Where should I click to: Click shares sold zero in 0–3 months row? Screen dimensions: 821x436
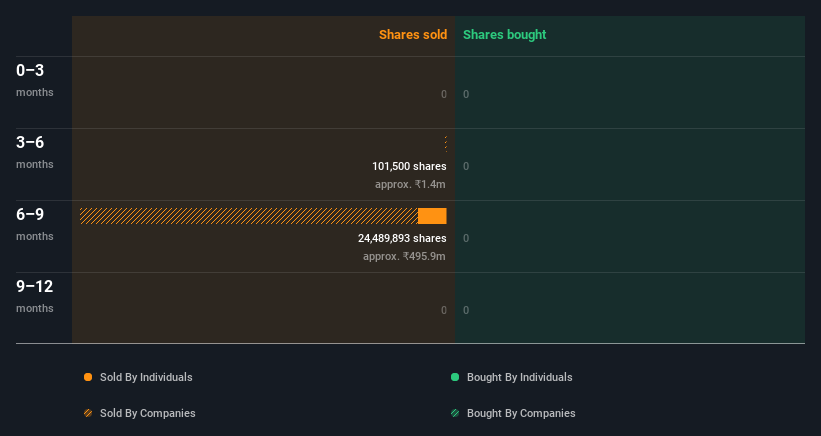pyautogui.click(x=443, y=94)
